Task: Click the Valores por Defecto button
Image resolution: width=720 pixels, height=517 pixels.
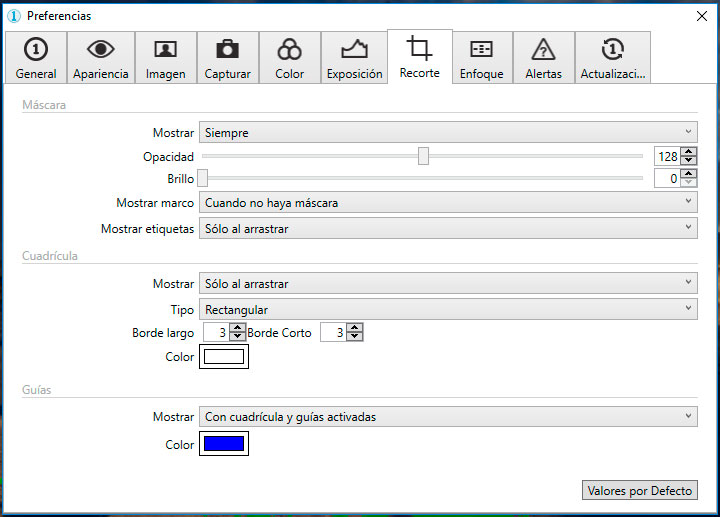Action: click(639, 490)
